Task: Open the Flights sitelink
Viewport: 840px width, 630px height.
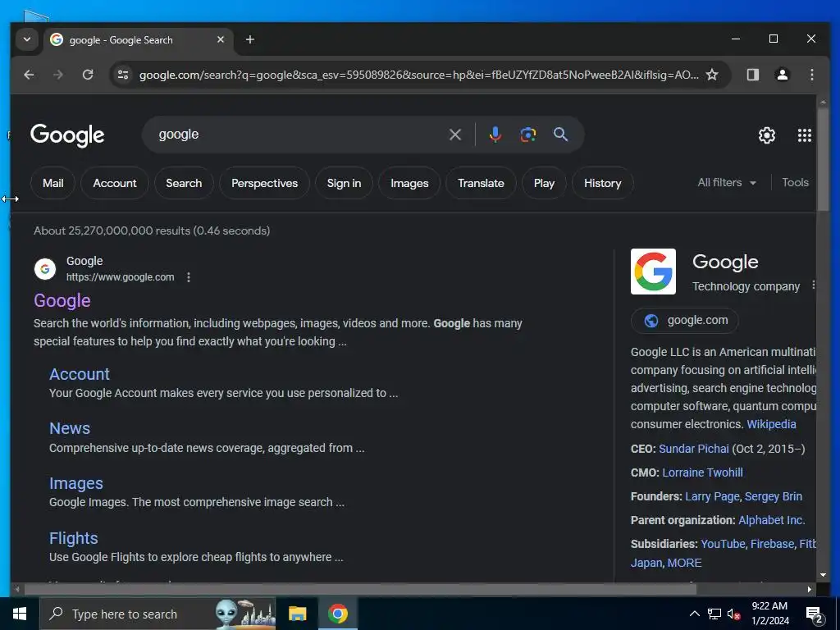Action: pos(73,538)
